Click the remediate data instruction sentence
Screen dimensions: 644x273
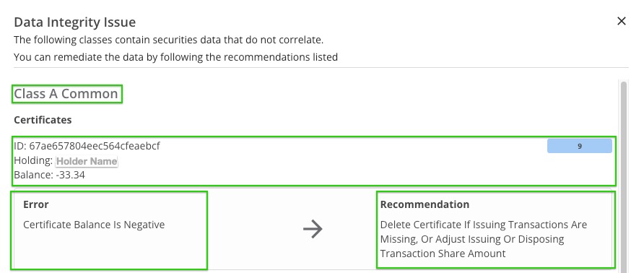tap(175, 57)
